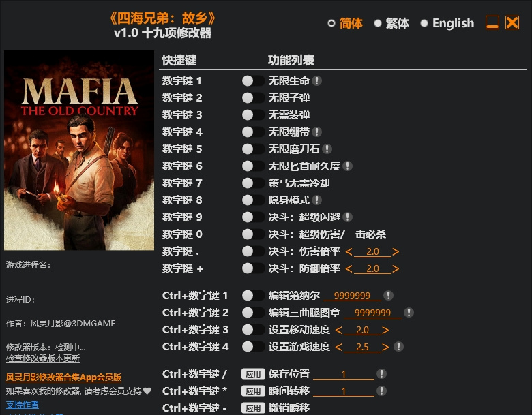Click 应用 button for 撤销瞬移
The image size is (532, 415).
pos(253,408)
